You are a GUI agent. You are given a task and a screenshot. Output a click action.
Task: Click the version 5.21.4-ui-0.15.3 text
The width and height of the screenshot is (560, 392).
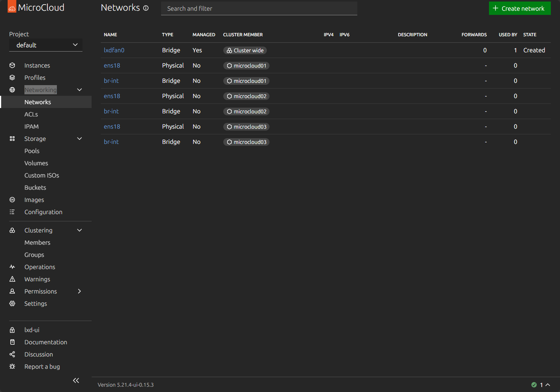tap(126, 385)
